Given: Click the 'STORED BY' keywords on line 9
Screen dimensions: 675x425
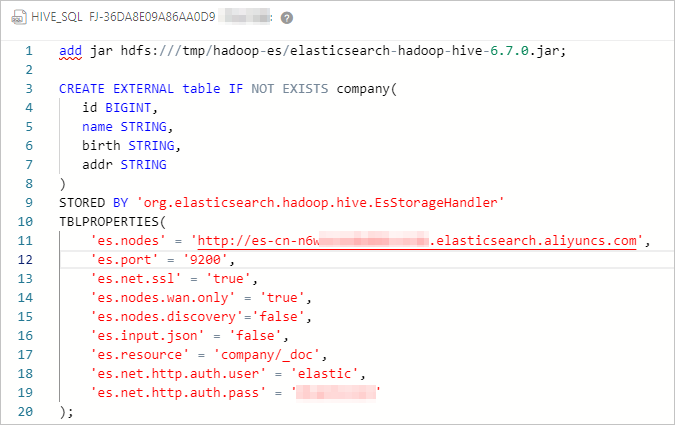Looking at the screenshot, I should click(93, 202).
